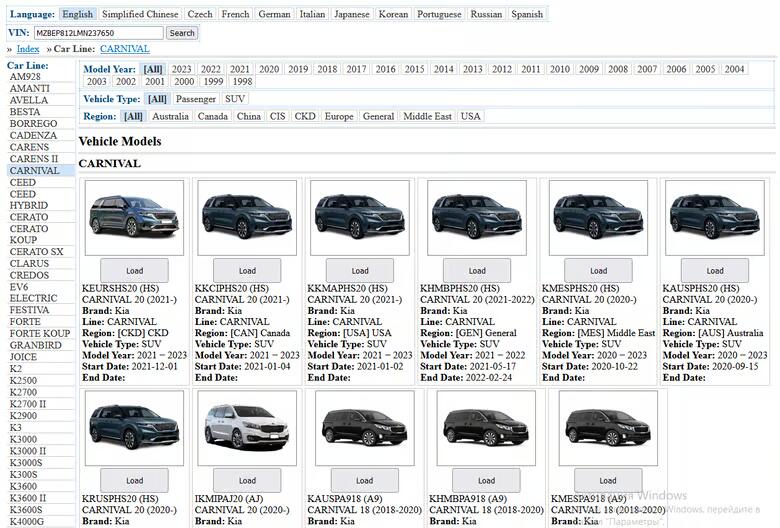Choose FORTE KOUP from car line list
This screenshot has height=528, width=780.
pos(40,333)
